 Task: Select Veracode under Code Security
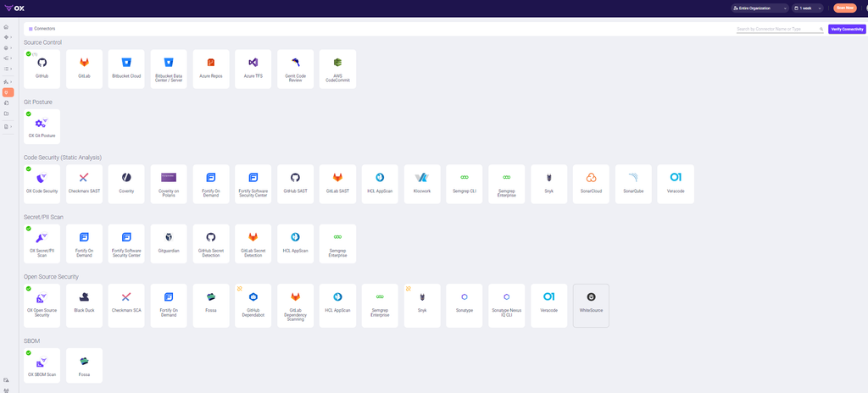(x=676, y=184)
